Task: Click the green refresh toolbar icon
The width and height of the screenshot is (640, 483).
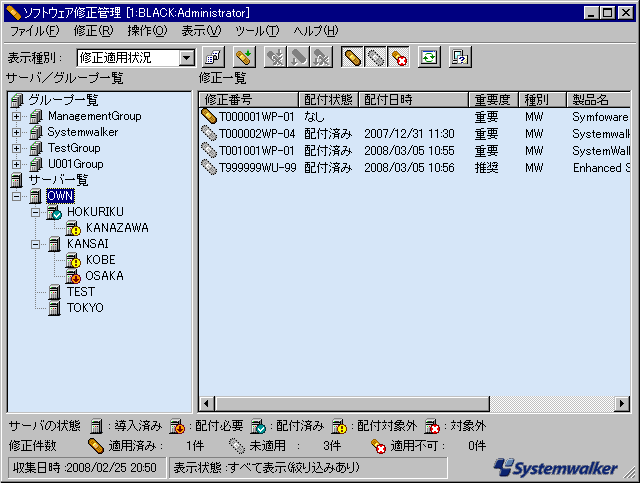Action: (x=429, y=57)
